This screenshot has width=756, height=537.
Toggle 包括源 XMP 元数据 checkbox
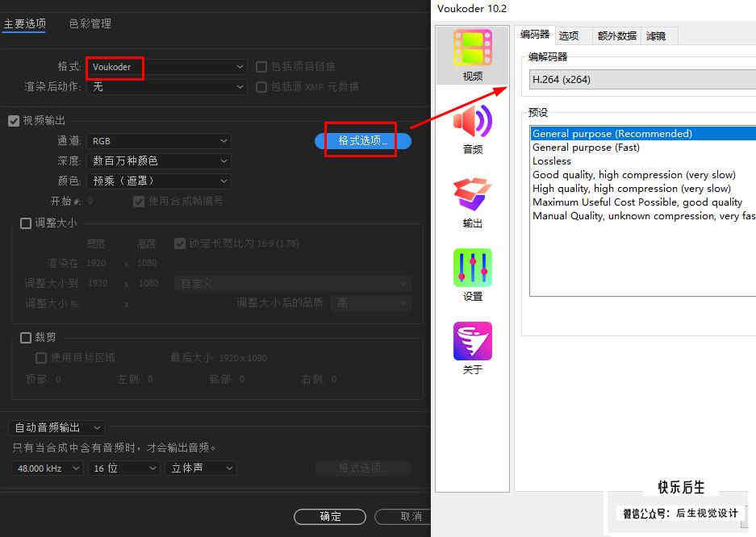click(x=261, y=87)
